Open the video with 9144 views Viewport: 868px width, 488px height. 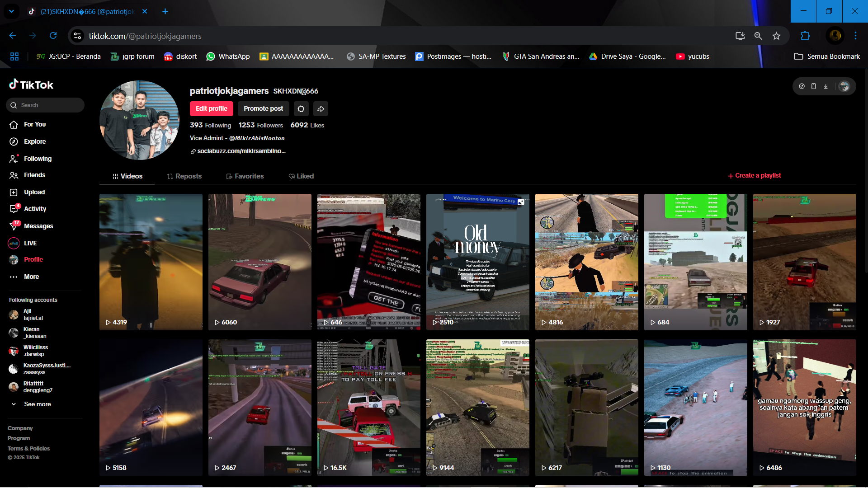(x=478, y=408)
